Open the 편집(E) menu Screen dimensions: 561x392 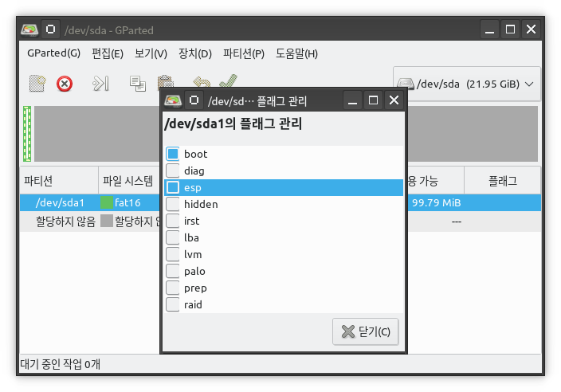(108, 53)
